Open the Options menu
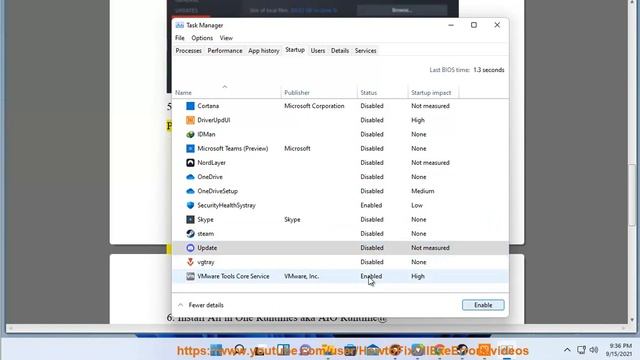Screen dimensions: 640x360 pos(202,38)
